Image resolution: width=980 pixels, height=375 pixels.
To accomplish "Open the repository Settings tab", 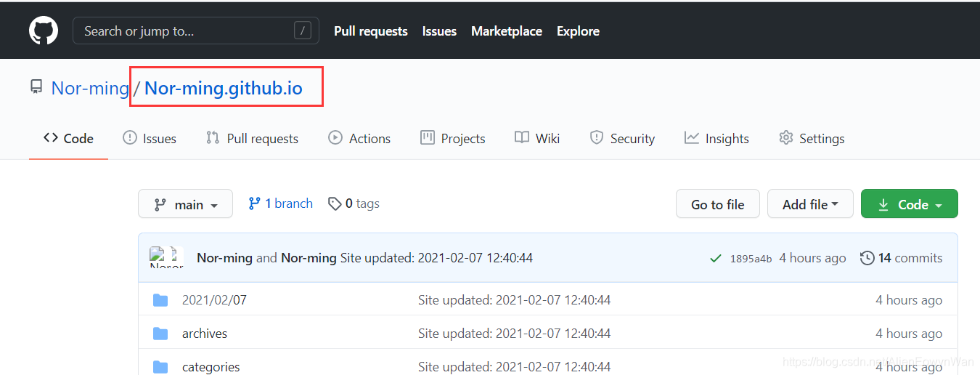I will coord(812,138).
